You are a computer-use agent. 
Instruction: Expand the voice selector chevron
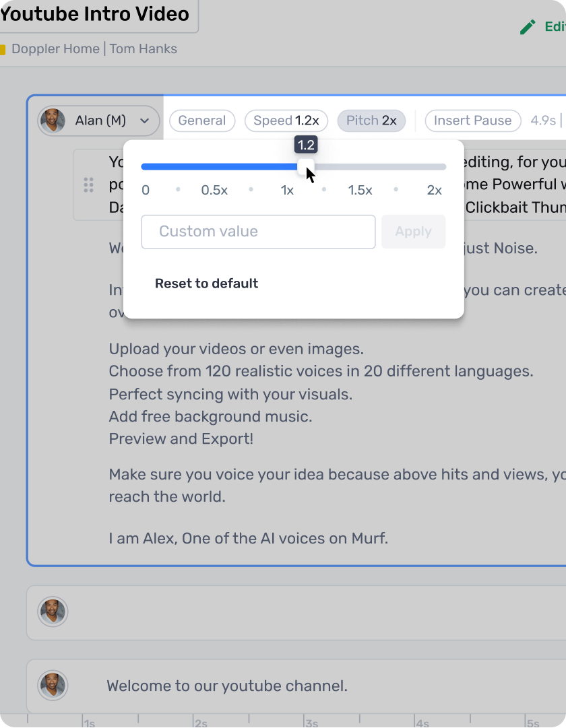pos(144,121)
